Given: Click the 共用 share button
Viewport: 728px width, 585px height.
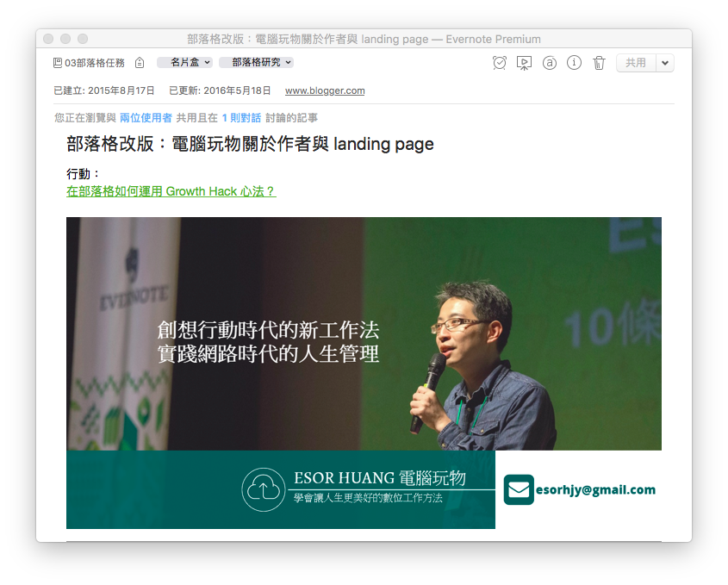Looking at the screenshot, I should pos(636,63).
